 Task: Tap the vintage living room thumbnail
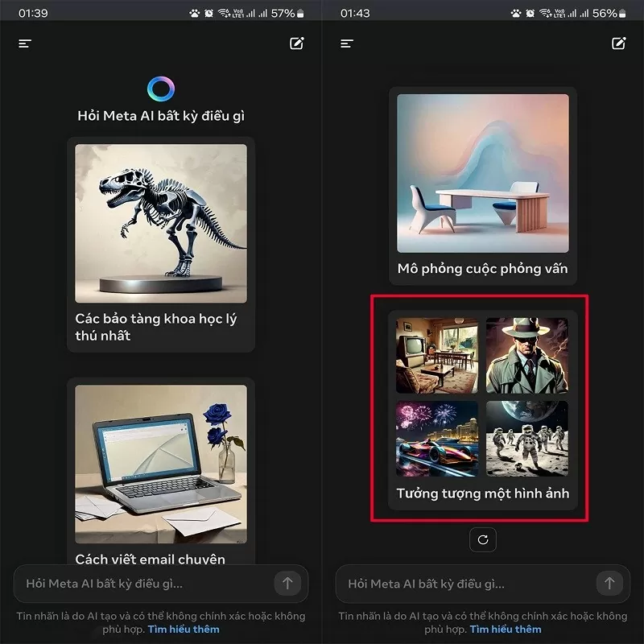pos(437,355)
